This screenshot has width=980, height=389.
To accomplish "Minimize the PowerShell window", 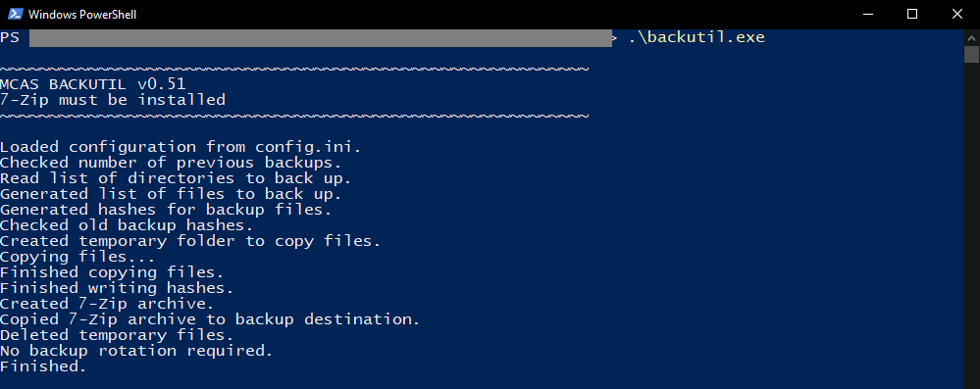I will (x=867, y=14).
